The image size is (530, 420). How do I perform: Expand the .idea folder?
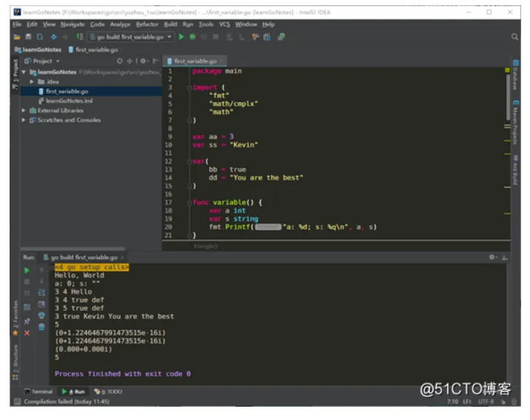(32, 82)
